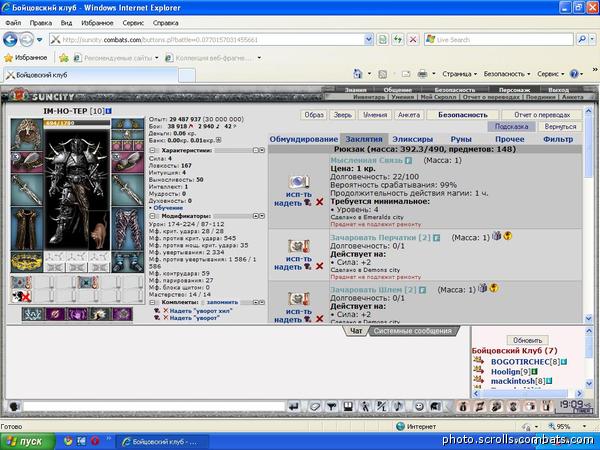Click the helmet icon in chat bar

point(435,406)
